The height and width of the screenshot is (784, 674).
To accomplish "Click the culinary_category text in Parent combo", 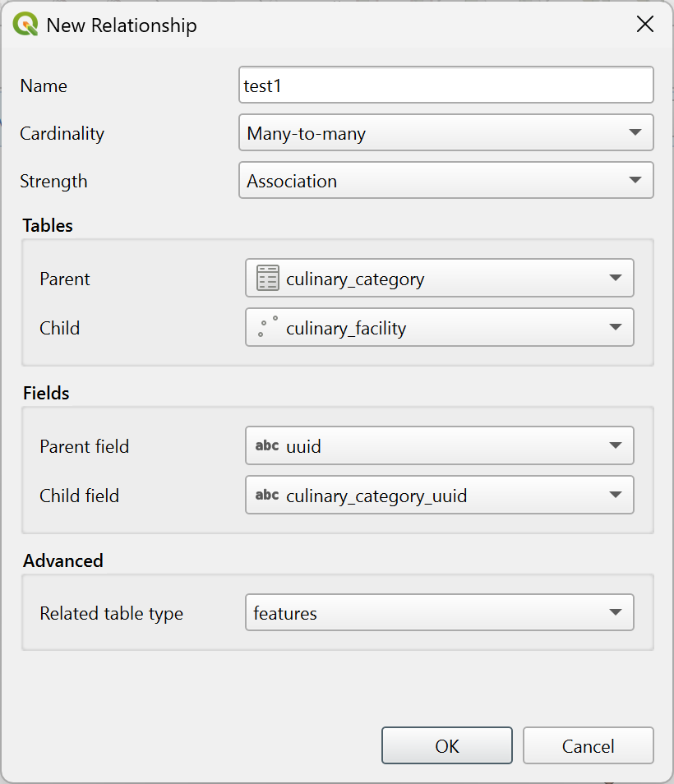I will pyautogui.click(x=355, y=279).
